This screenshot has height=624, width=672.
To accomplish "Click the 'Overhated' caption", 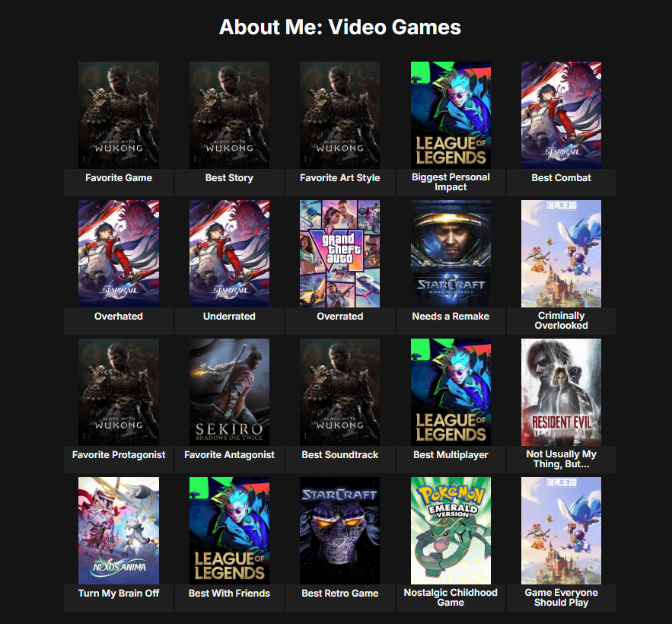I will tap(119, 317).
